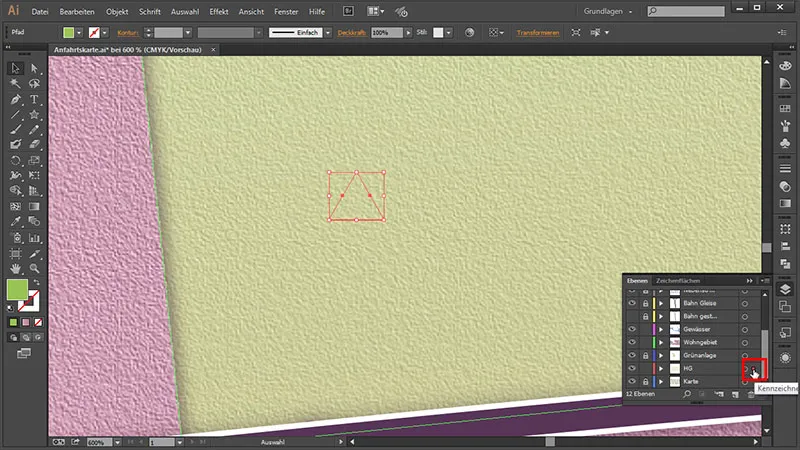
Task: Select the Selection tool (black arrow)
Action: tap(15, 68)
